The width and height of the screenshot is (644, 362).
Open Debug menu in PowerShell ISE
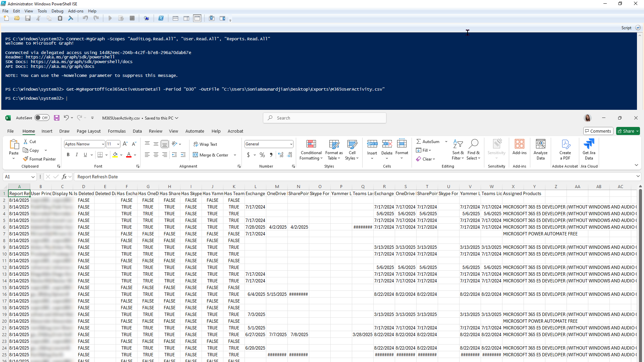pos(57,11)
